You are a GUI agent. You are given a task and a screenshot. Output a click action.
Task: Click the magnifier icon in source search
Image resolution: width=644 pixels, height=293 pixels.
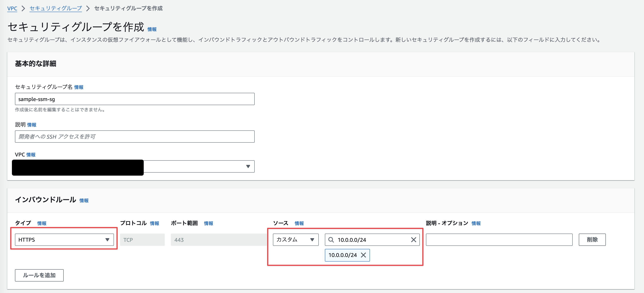331,240
